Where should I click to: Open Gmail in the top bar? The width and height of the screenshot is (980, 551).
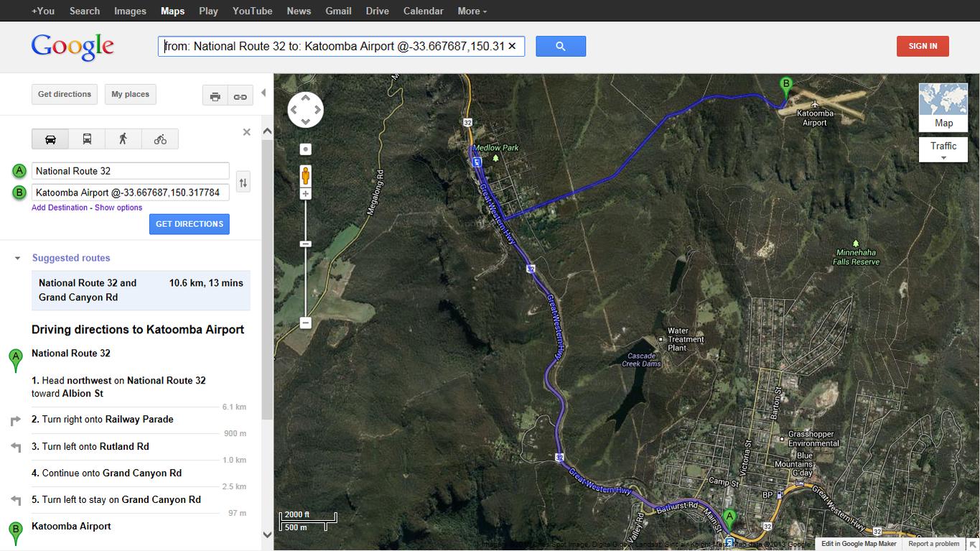338,11
